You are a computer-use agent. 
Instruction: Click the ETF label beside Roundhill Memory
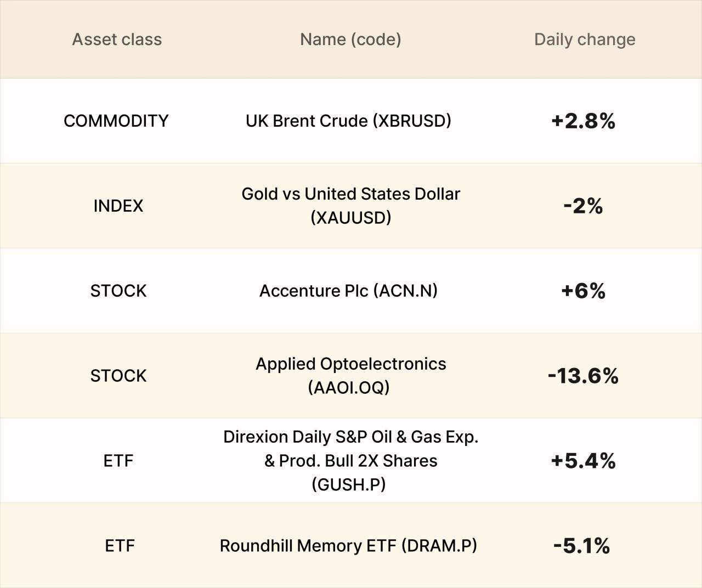pyautogui.click(x=120, y=546)
